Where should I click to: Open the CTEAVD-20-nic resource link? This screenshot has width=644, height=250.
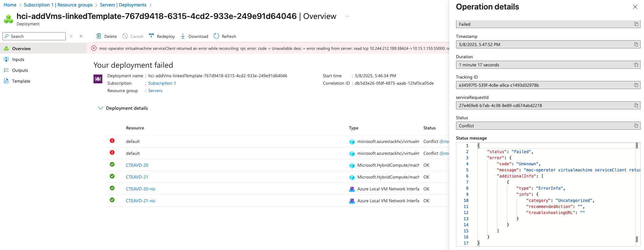(x=141, y=189)
